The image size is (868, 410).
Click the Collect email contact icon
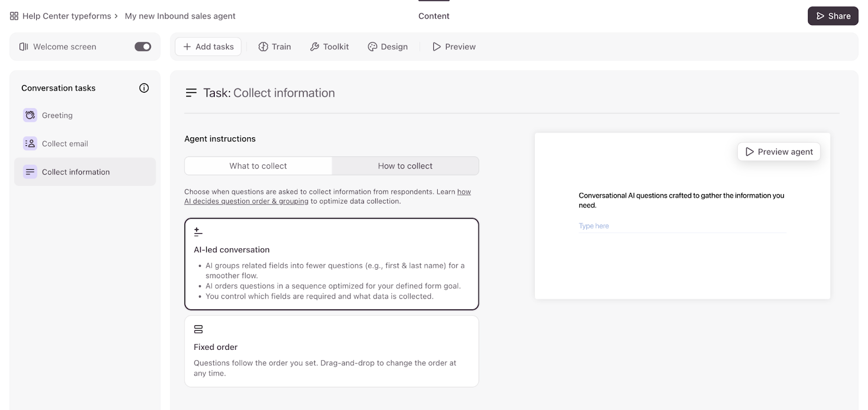point(30,144)
